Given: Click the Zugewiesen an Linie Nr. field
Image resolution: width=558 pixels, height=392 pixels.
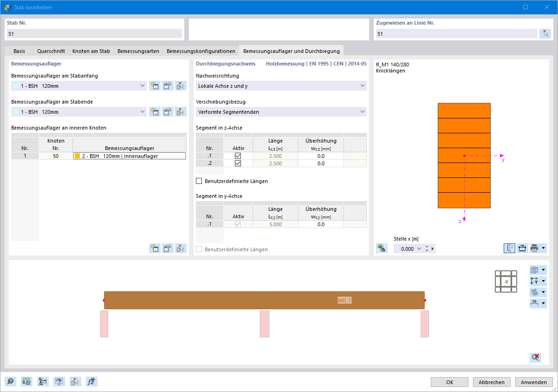Looking at the screenshot, I should tap(456, 33).
